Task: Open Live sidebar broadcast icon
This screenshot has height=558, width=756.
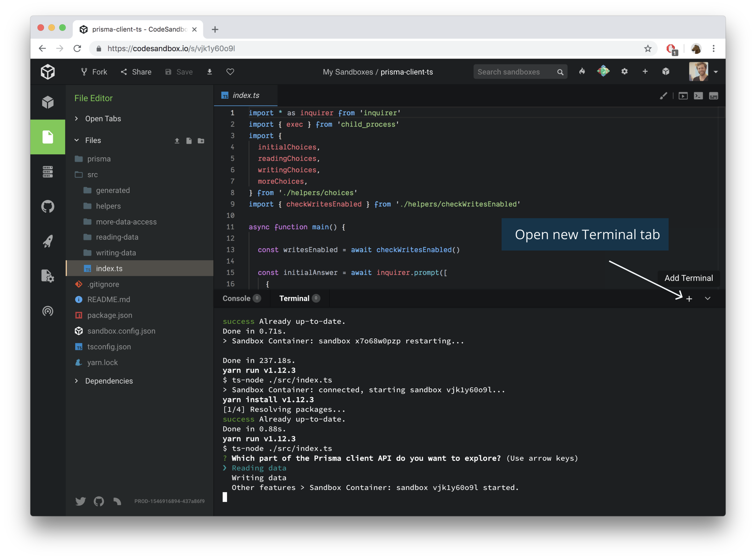Action: pos(48,311)
